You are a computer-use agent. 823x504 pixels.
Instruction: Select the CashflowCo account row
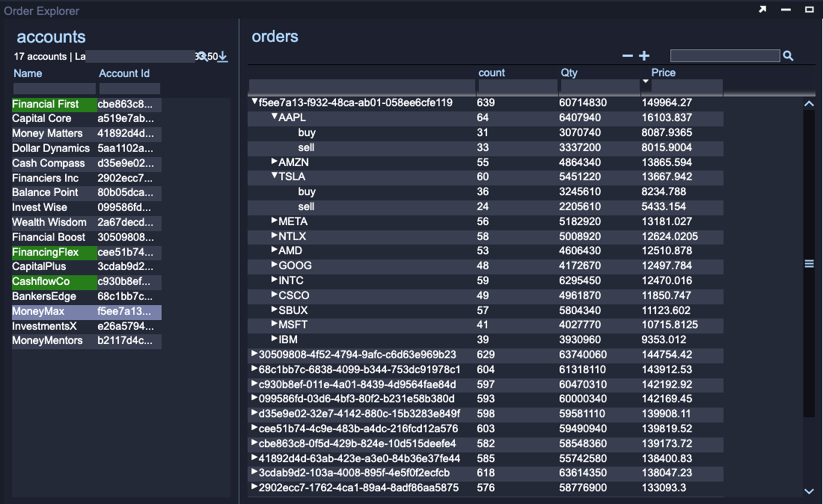(x=41, y=282)
